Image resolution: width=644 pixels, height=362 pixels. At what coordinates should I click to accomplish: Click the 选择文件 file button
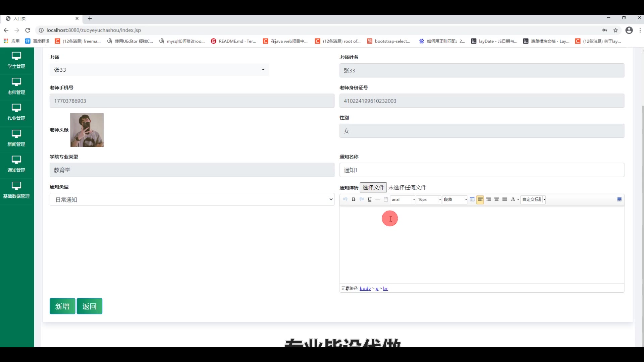[x=373, y=187]
